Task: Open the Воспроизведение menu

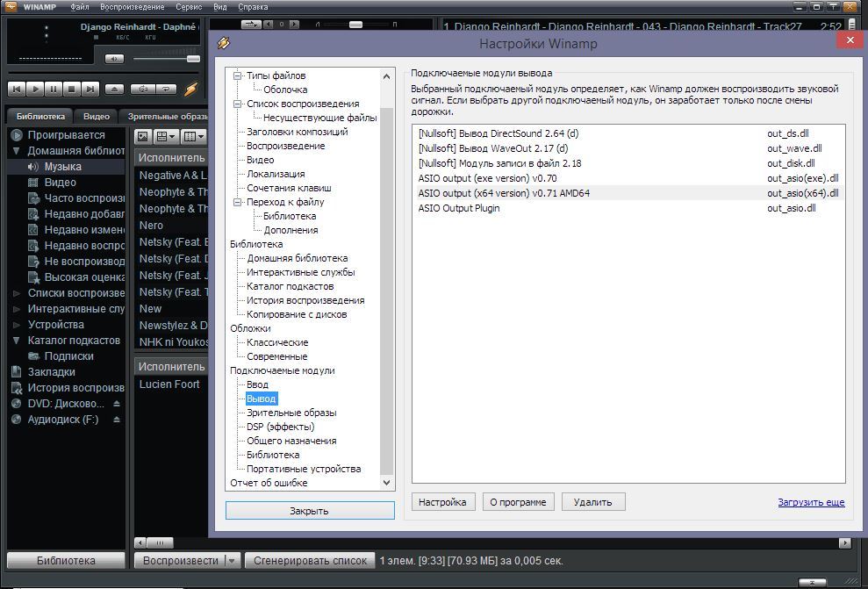Action: [x=133, y=7]
